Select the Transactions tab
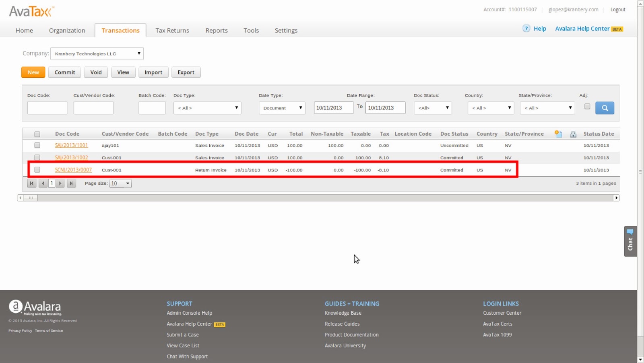Image resolution: width=644 pixels, height=363 pixels. [120, 30]
